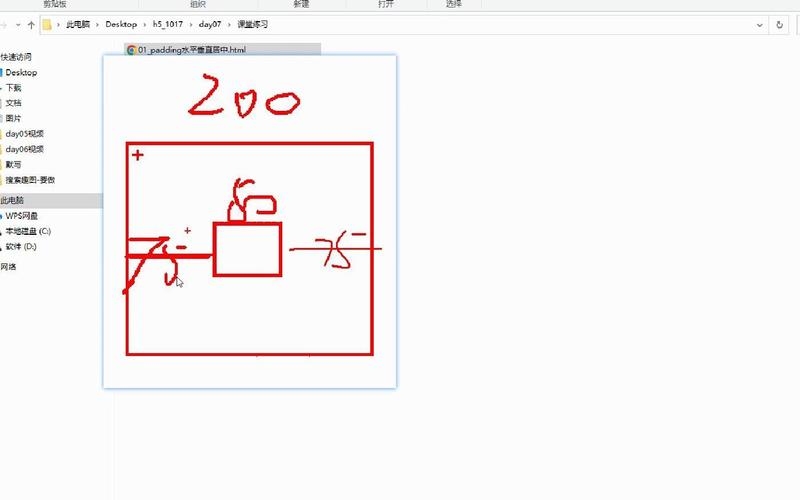Open 搜索趣图-要做 folder in the sidebar
Screen dimensions: 800x500
point(30,180)
